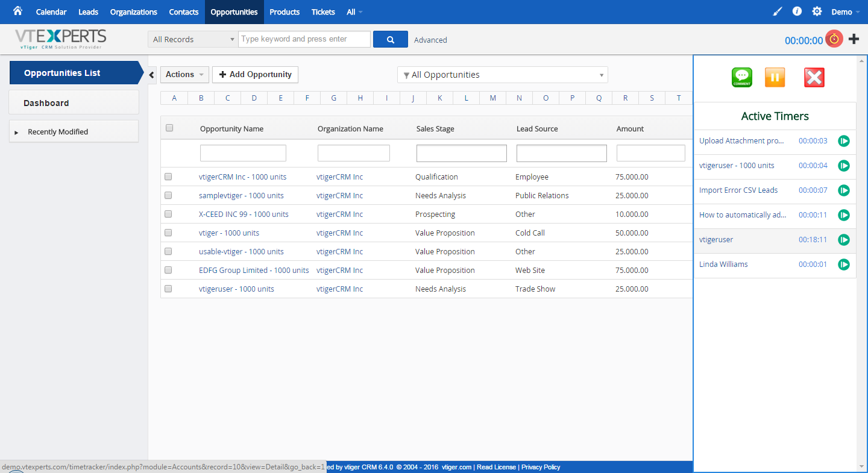Filter by letter M
This screenshot has height=473, width=868.
point(492,98)
